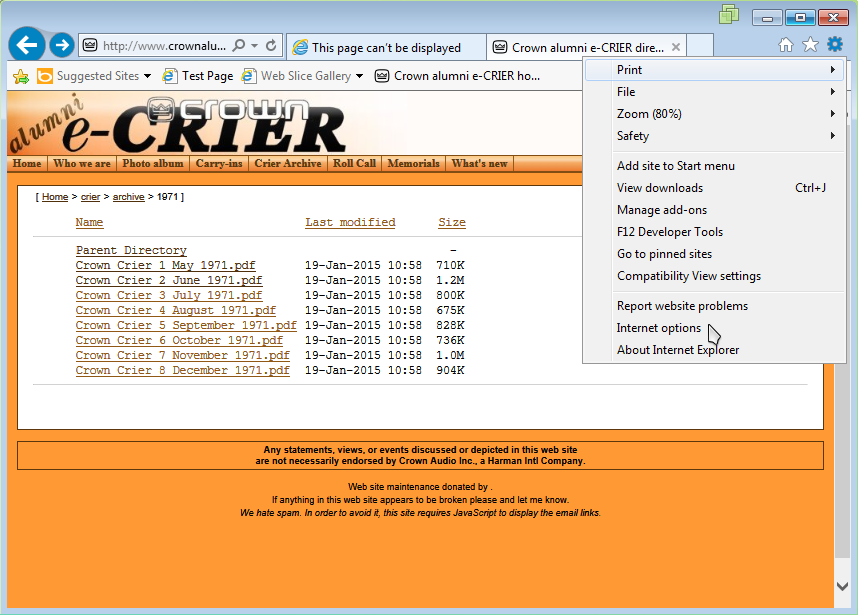
Task: Click the browser Back arrow button
Action: (x=27, y=46)
